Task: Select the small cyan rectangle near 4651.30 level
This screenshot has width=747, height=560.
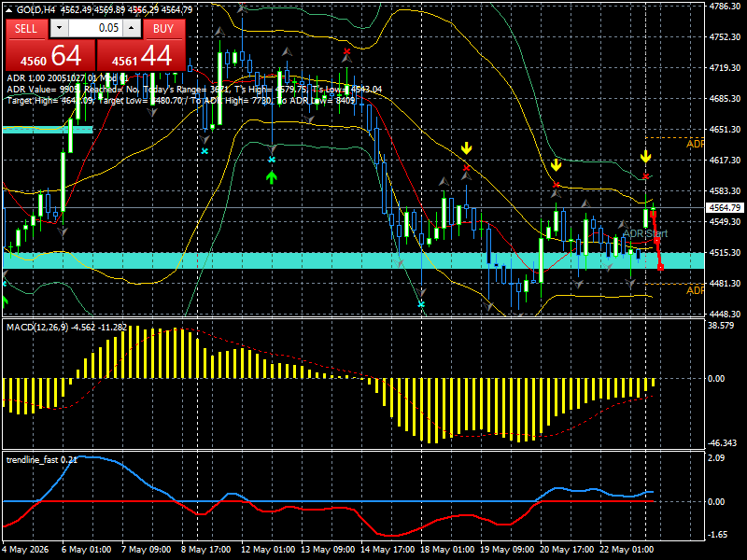Action: coord(48,129)
